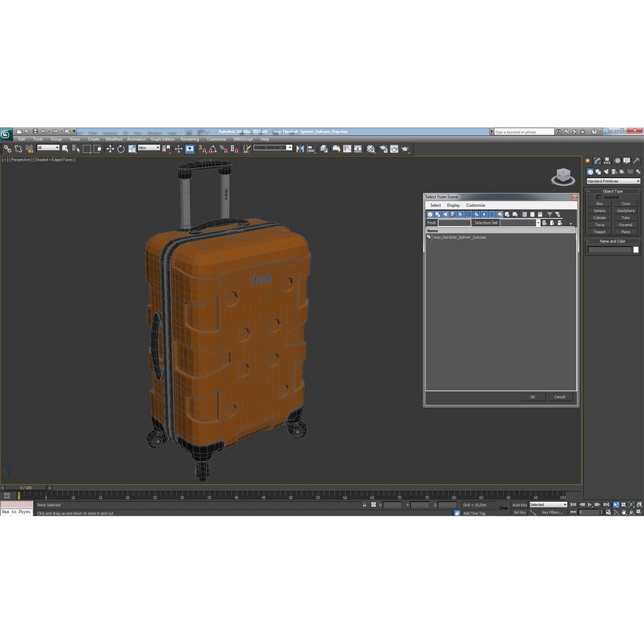This screenshot has width=644, height=644.
Task: Select the Cameras category in Create panel
Action: 614,172
